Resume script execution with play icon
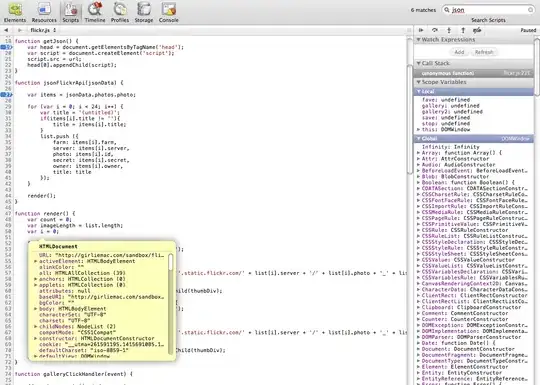This screenshot has height=385, width=540. pyautogui.click(x=421, y=30)
